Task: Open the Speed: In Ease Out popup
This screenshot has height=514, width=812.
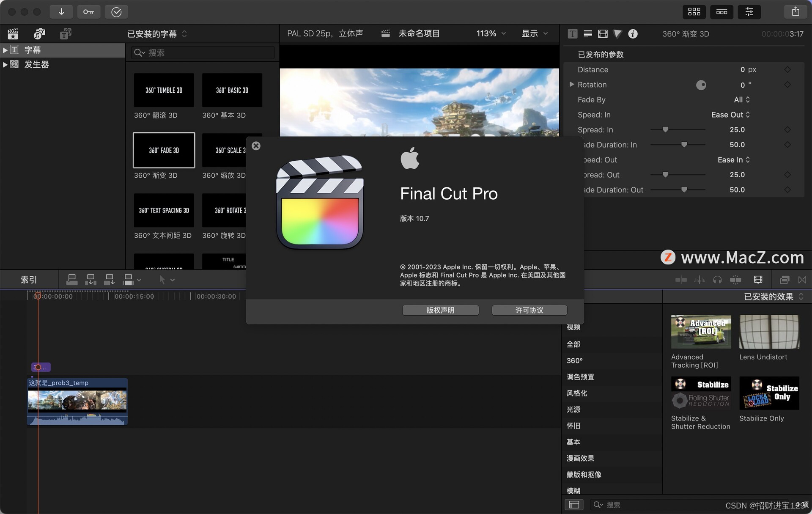Action: coord(730,115)
